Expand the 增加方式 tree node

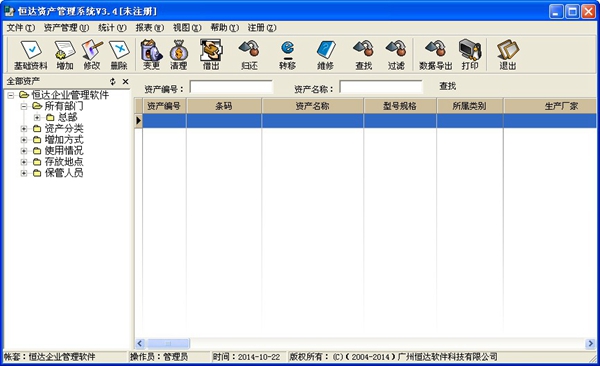click(x=24, y=140)
